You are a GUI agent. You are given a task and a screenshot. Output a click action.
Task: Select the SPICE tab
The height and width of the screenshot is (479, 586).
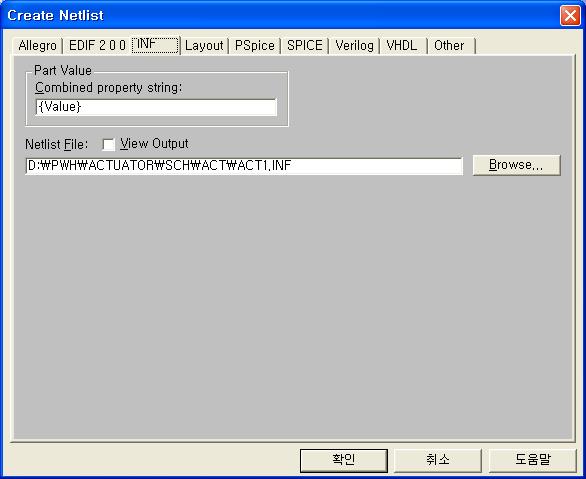pyautogui.click(x=305, y=46)
